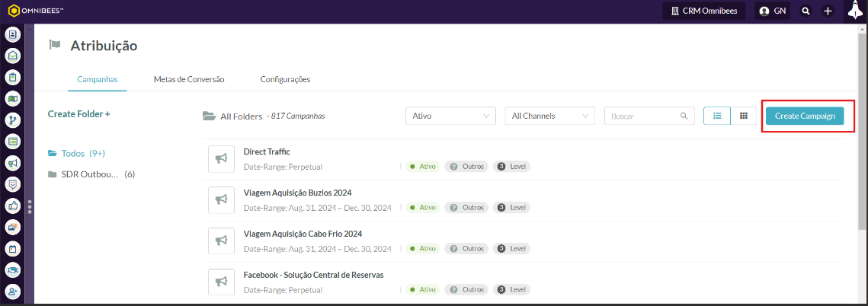Switch to Metas de Conversão tab
Screen dimensions: 868x306
[188, 79]
